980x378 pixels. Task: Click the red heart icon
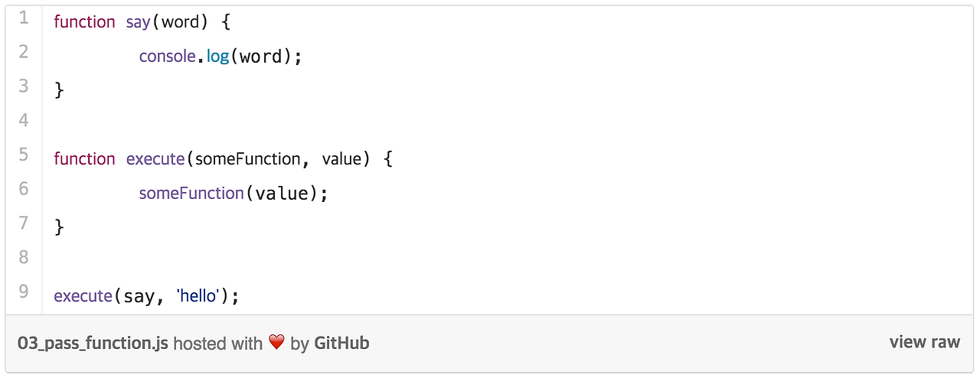(276, 343)
